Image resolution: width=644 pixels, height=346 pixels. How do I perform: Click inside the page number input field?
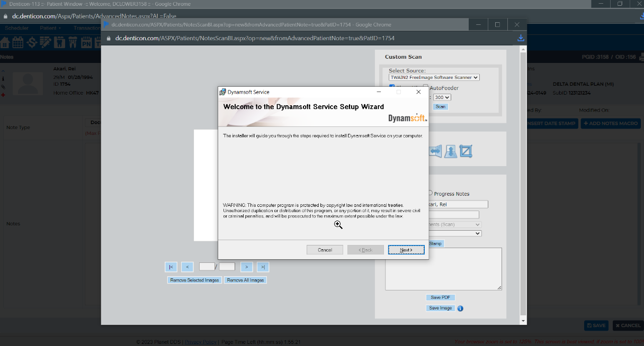tap(207, 267)
